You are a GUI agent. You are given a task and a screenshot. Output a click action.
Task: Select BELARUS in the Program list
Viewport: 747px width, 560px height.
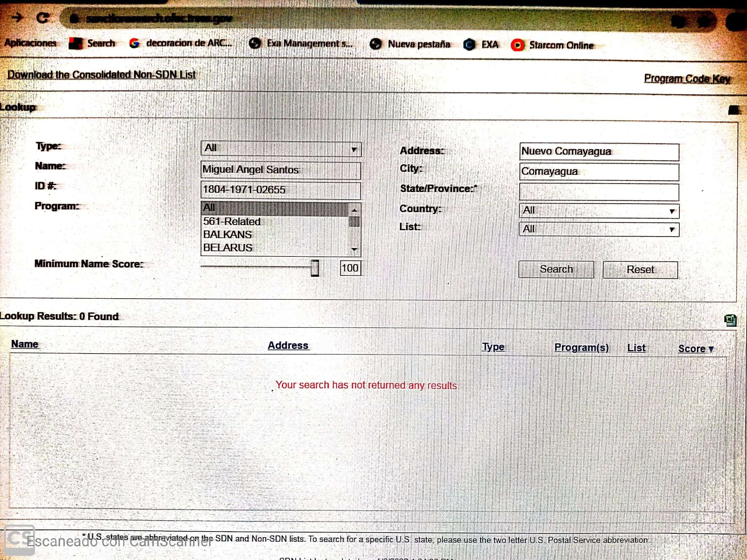tap(228, 248)
